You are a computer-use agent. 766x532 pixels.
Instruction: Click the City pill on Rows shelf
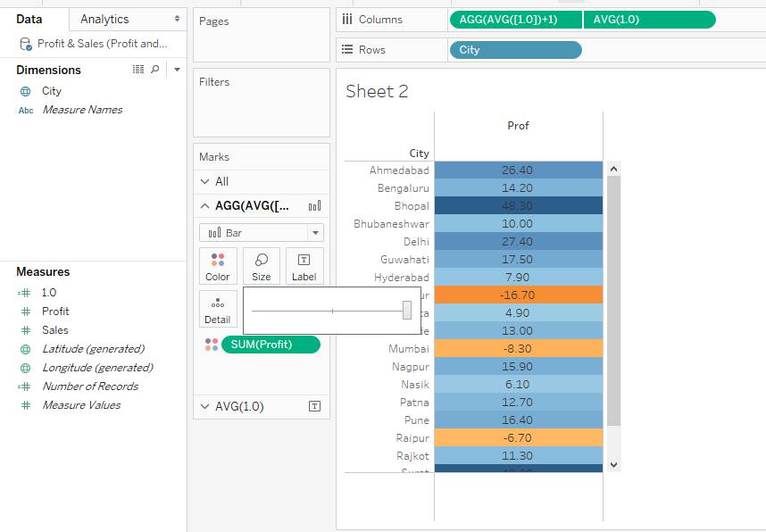click(515, 50)
